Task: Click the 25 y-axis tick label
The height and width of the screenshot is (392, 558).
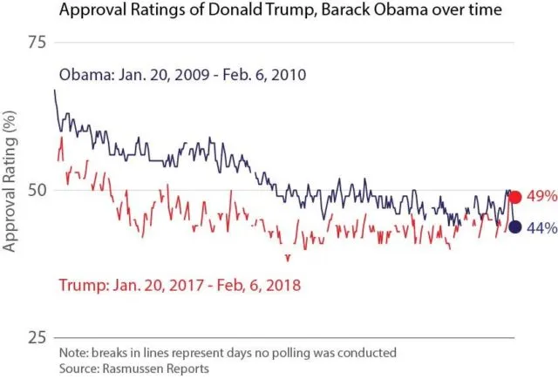Action: (x=37, y=337)
